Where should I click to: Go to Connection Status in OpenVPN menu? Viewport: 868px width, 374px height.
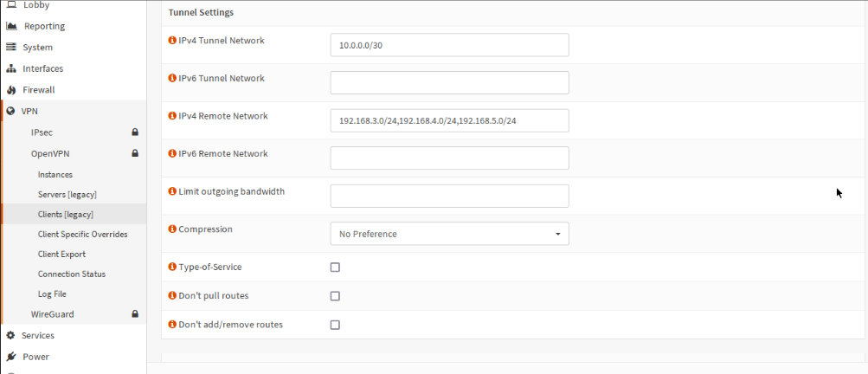(x=72, y=274)
